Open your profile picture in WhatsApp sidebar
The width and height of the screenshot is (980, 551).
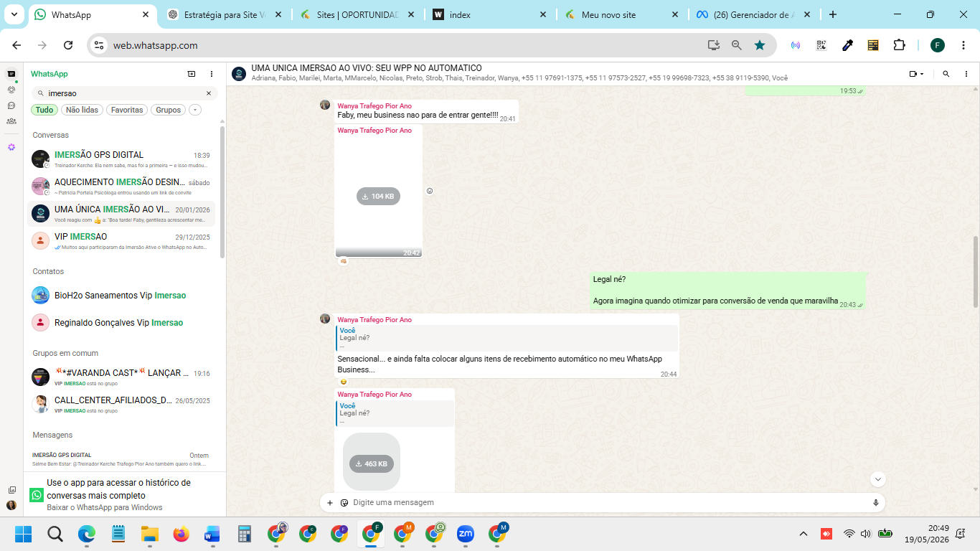(x=11, y=505)
